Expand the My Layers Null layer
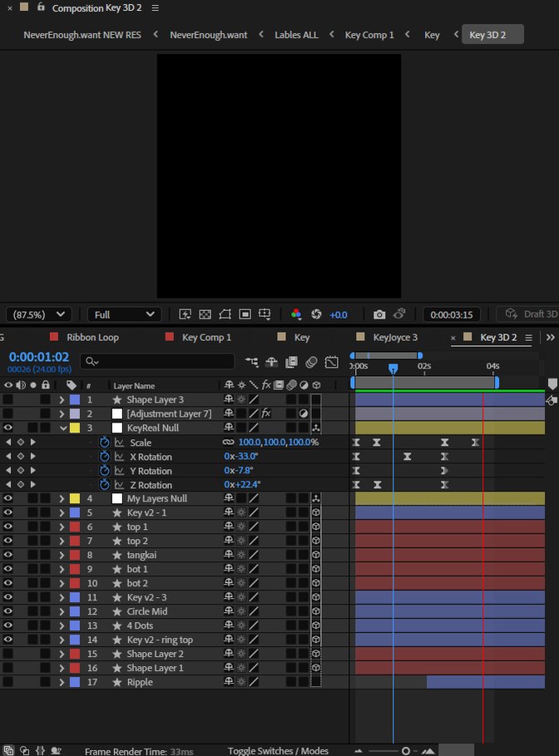This screenshot has width=559, height=756. (62, 498)
